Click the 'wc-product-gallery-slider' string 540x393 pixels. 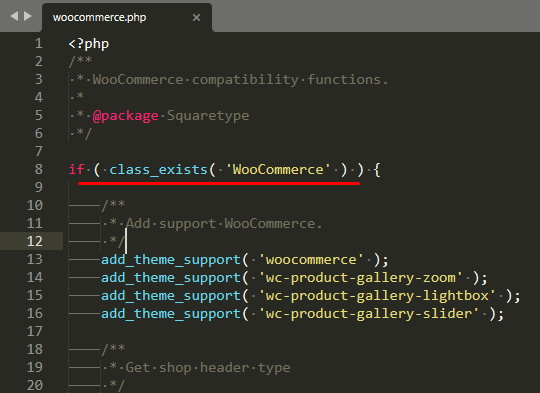(369, 313)
